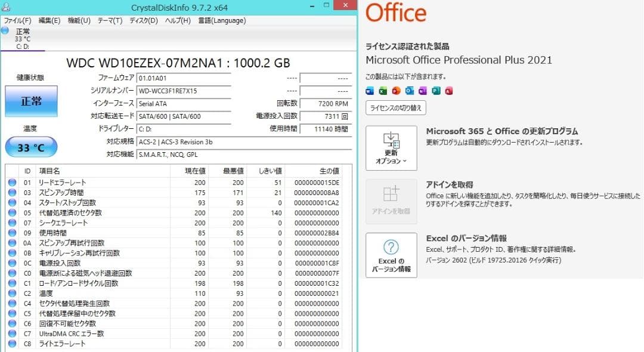This screenshot has width=644, height=352.
Task: Click status icon for 代替処理保留中のセクタ数 row
Action: pos(13,313)
